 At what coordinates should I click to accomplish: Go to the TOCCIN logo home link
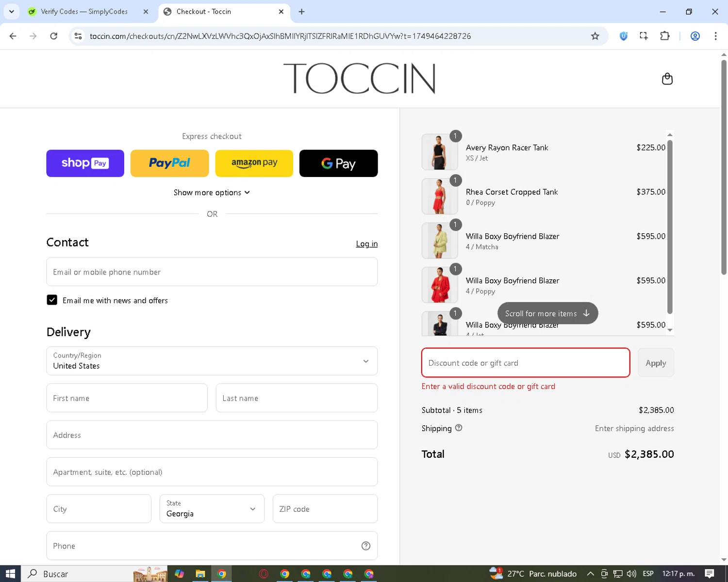359,79
